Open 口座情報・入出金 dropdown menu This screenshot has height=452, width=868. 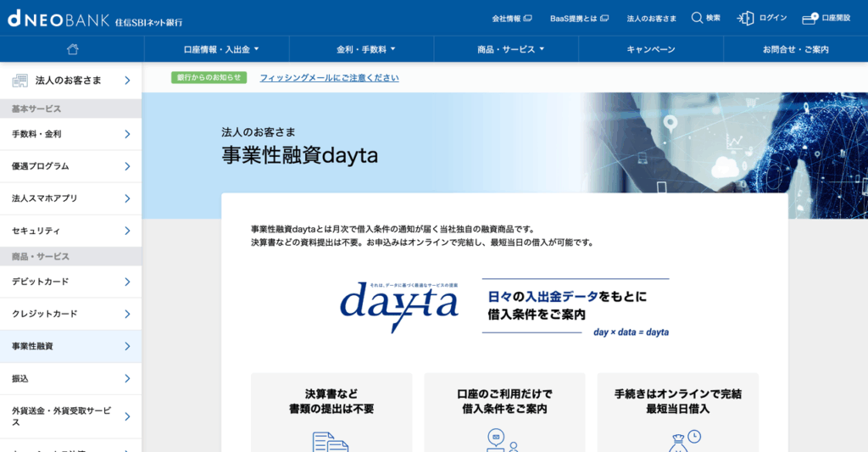pos(216,49)
